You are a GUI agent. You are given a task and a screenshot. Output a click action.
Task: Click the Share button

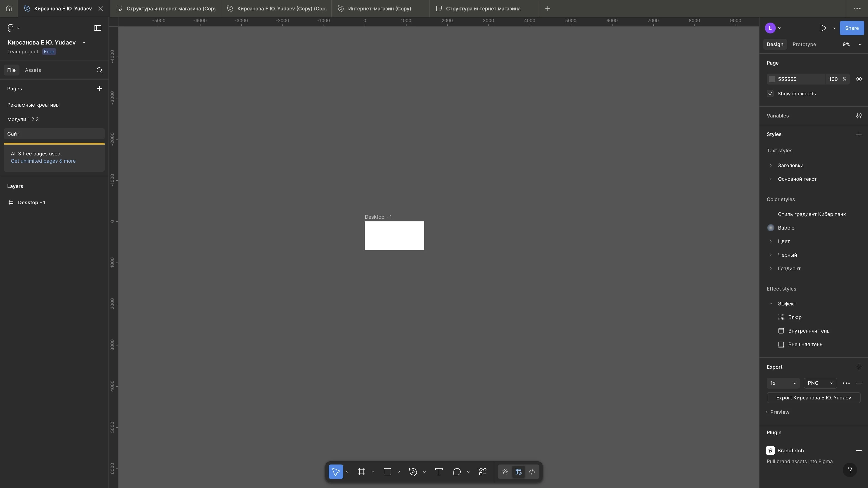point(851,28)
